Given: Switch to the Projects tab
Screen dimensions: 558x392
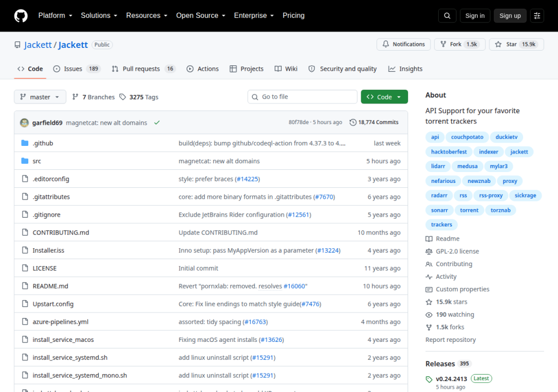Looking at the screenshot, I should point(247,69).
